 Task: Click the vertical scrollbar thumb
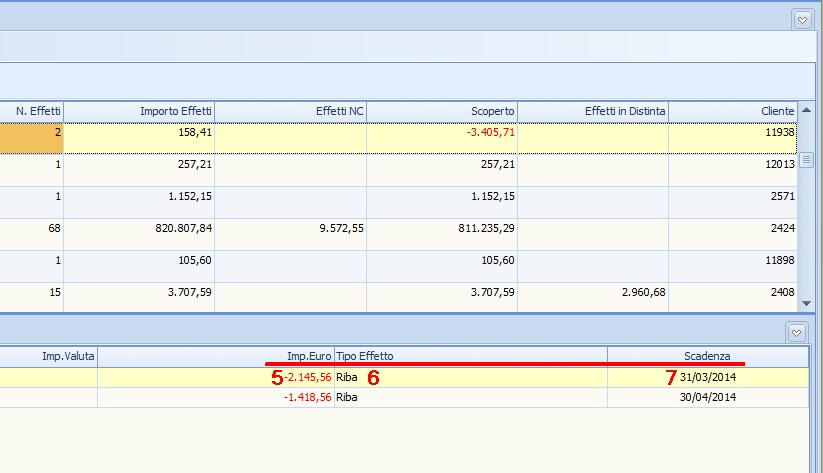(806, 159)
